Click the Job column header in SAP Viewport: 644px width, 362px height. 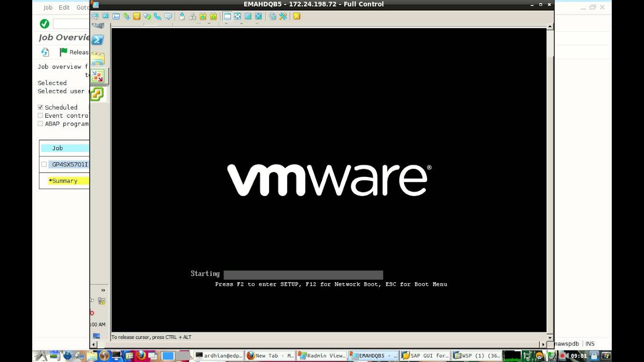pyautogui.click(x=65, y=148)
